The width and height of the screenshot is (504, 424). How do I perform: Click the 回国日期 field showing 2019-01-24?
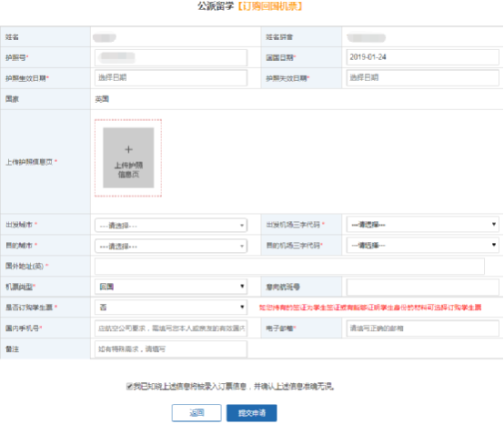pos(423,57)
